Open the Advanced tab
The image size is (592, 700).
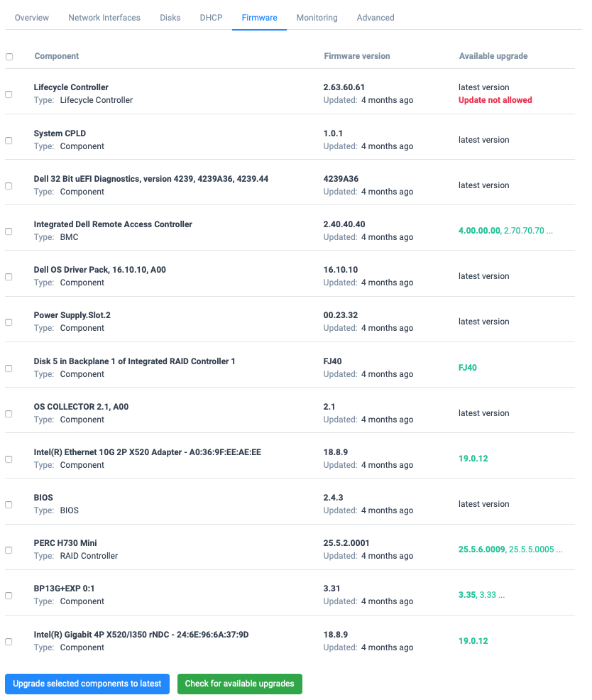376,18
